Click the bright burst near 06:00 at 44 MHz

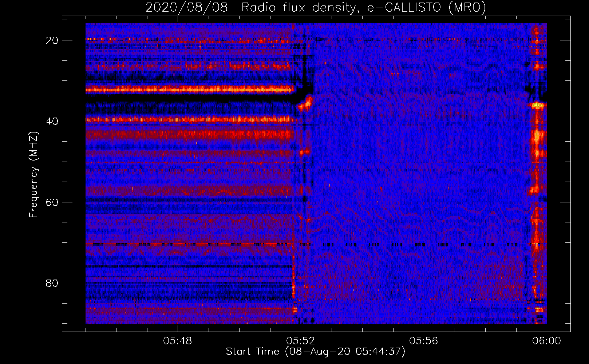click(x=537, y=137)
